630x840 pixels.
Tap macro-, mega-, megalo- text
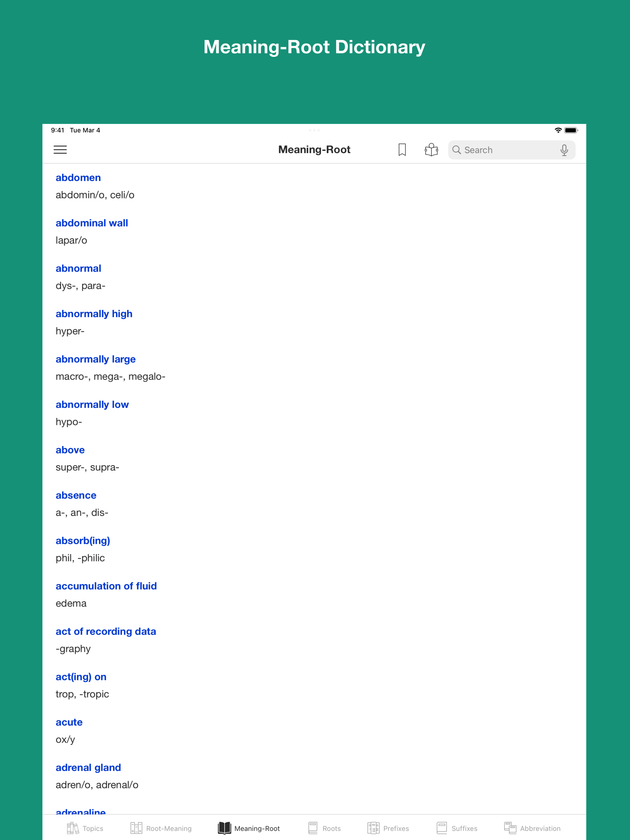[x=110, y=377]
